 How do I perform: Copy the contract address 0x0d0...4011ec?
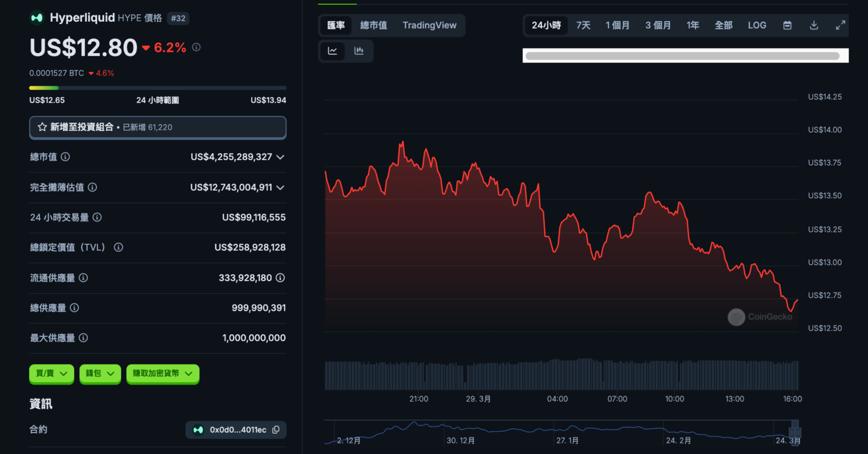coord(276,430)
